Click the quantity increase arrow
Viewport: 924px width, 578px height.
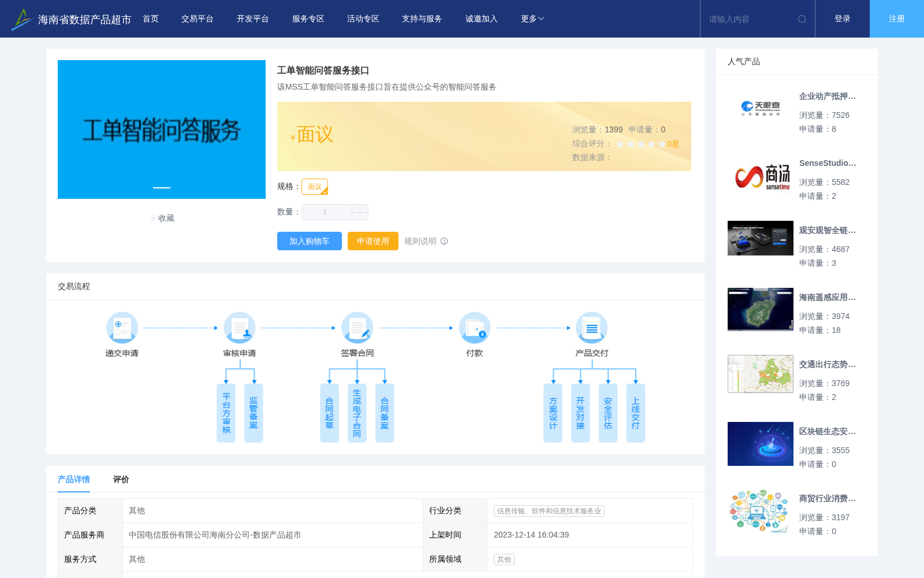(360, 208)
